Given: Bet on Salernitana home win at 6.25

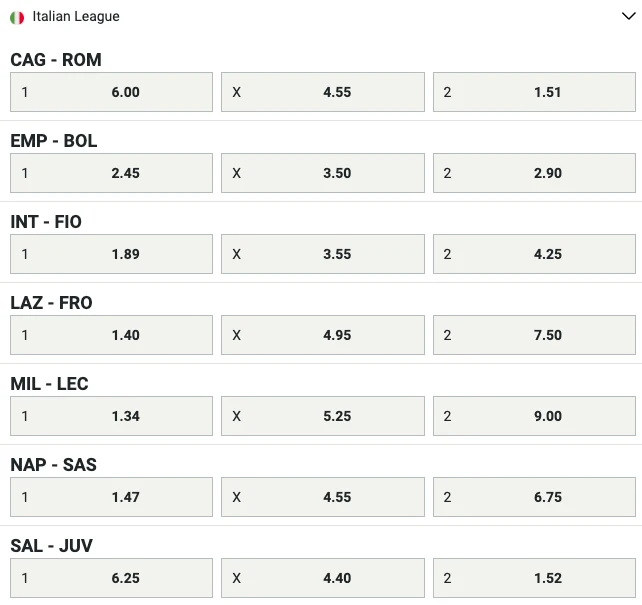Looking at the screenshot, I should 111,578.
